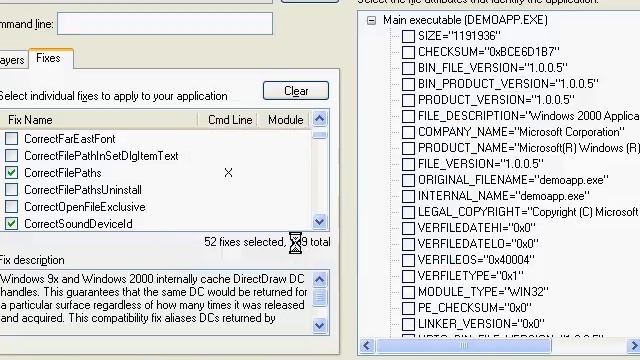Click the Fix description text box
Screen dimensions: 640x360
point(155,302)
